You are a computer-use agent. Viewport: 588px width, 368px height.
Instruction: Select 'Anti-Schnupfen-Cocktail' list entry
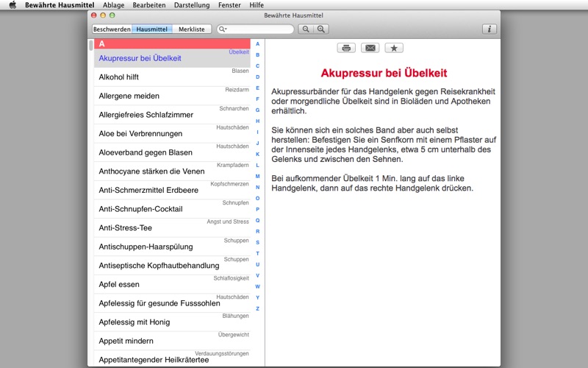tap(172, 209)
